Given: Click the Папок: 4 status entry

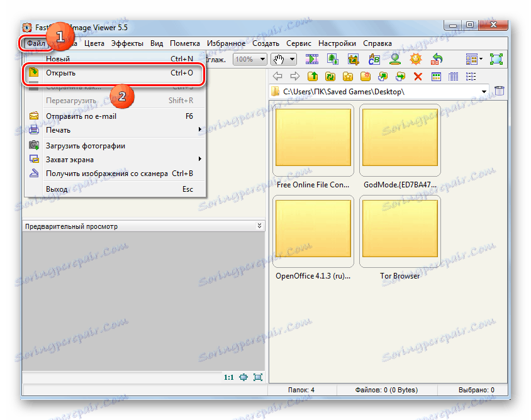Looking at the screenshot, I should coord(301,390).
